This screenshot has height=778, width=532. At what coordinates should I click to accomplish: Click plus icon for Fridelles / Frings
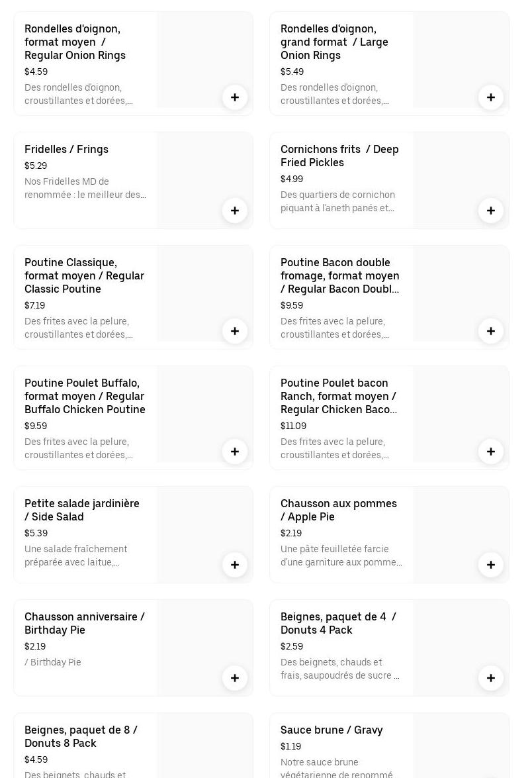235,211
